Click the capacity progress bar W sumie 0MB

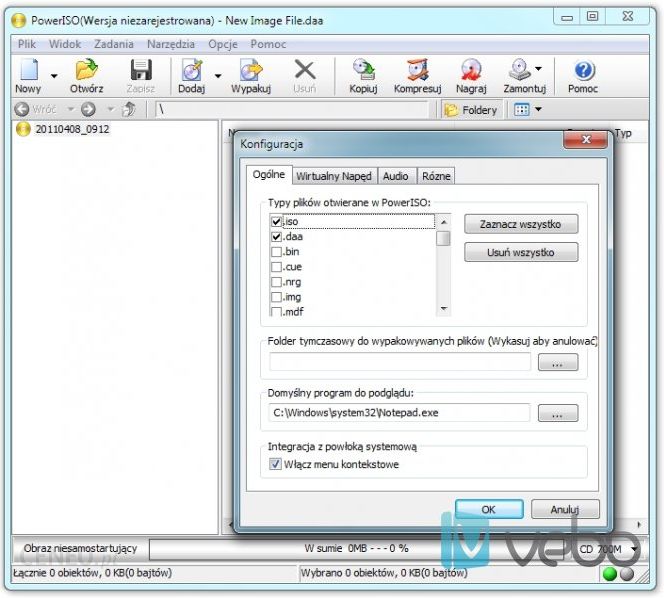(357, 549)
